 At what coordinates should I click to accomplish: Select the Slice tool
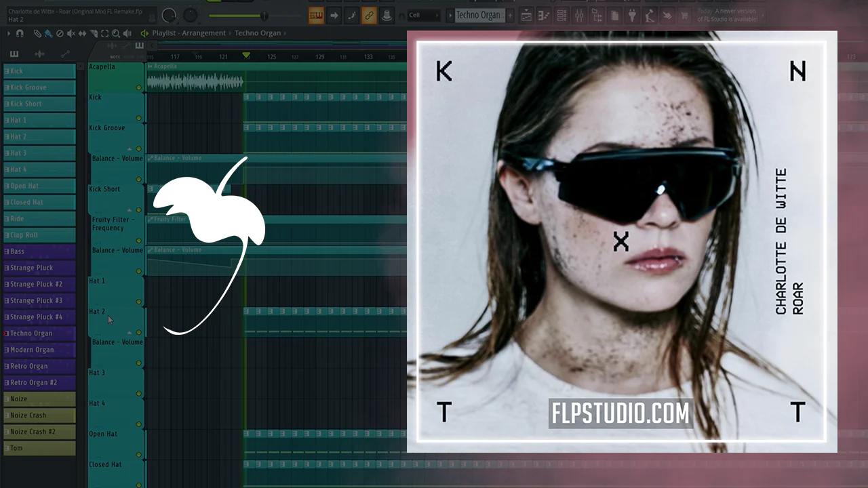click(94, 33)
